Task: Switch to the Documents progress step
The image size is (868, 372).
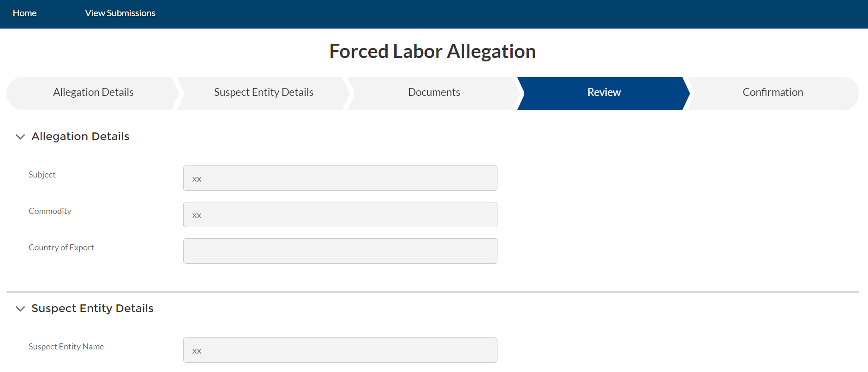Action: click(x=434, y=93)
